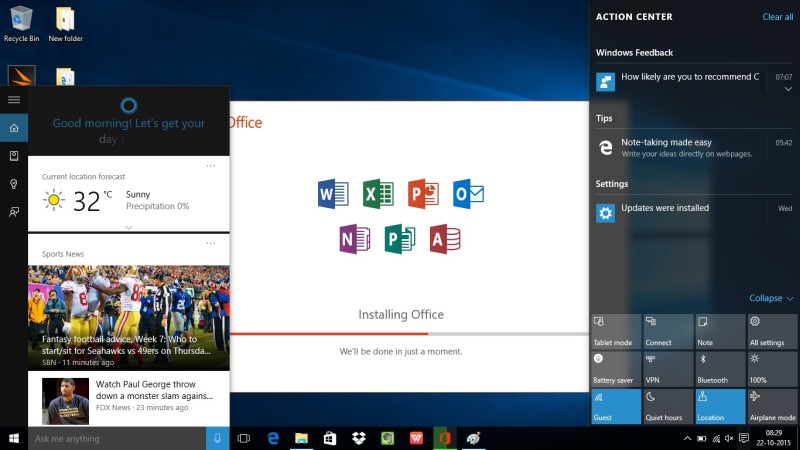
Task: Open the Store from the taskbar
Action: coord(330,438)
